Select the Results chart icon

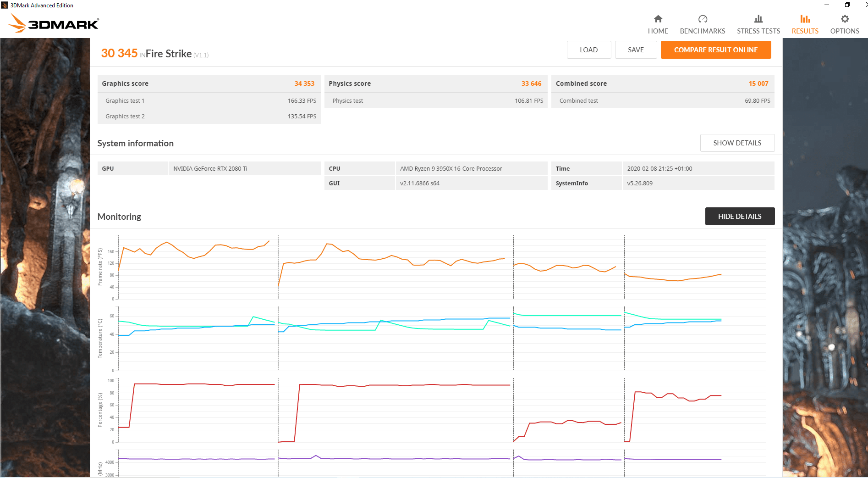pyautogui.click(x=805, y=19)
